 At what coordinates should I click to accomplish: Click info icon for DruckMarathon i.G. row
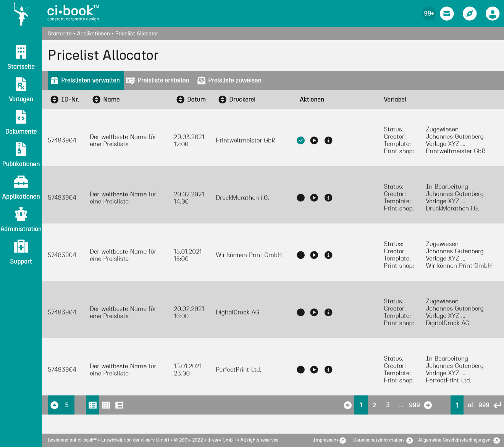[x=328, y=198]
